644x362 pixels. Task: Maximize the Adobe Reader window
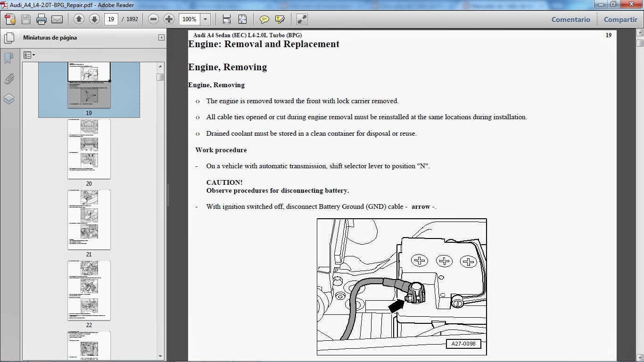click(x=613, y=4)
